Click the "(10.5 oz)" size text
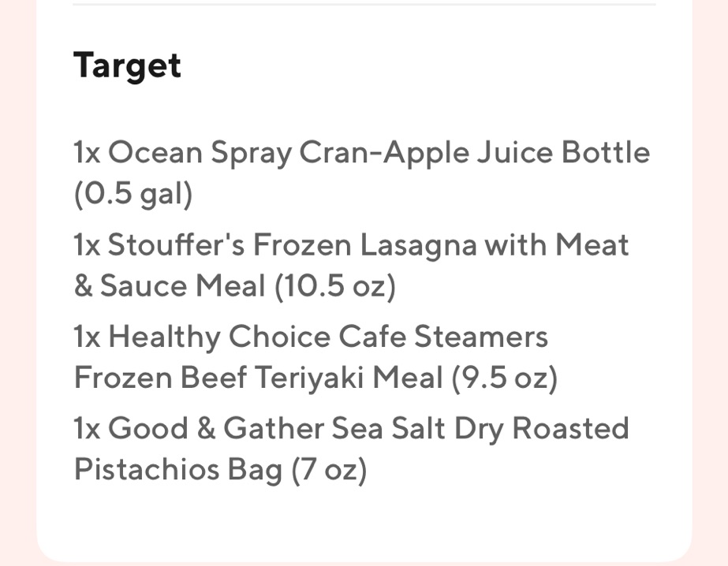Image resolution: width=728 pixels, height=566 pixels. point(334,287)
